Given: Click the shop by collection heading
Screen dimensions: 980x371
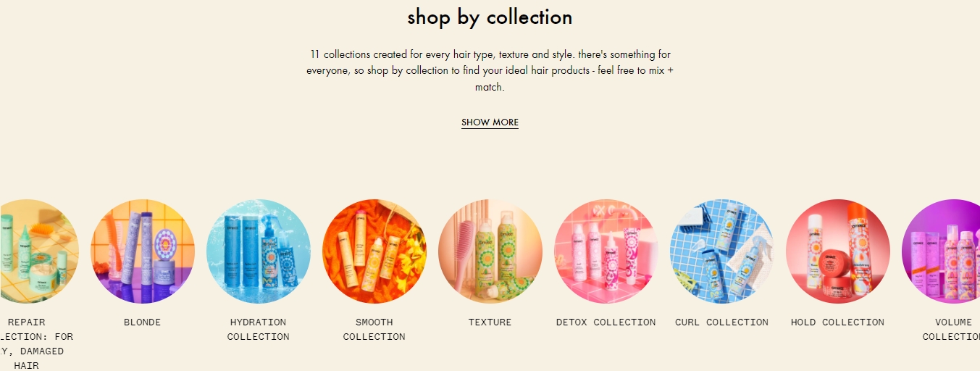Looking at the screenshot, I should (490, 17).
